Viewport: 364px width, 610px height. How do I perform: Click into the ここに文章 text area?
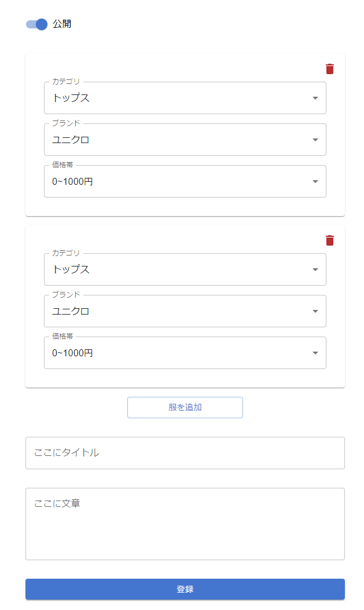185,524
